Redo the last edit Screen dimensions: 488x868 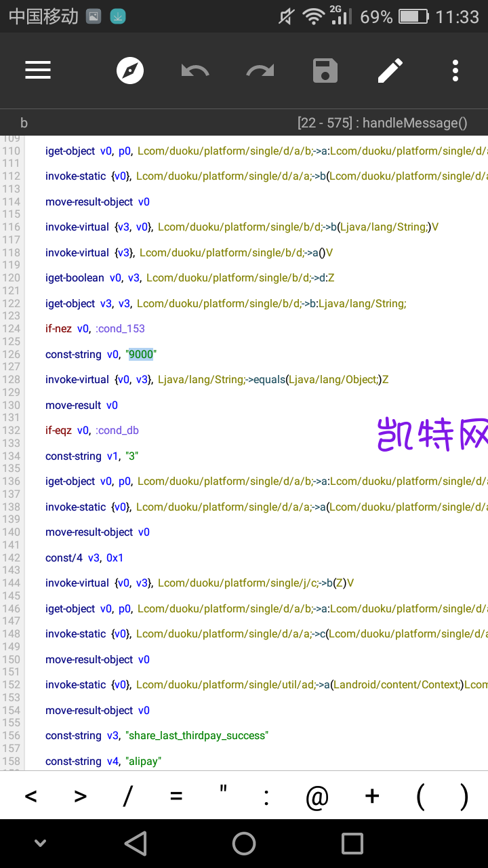pyautogui.click(x=260, y=71)
